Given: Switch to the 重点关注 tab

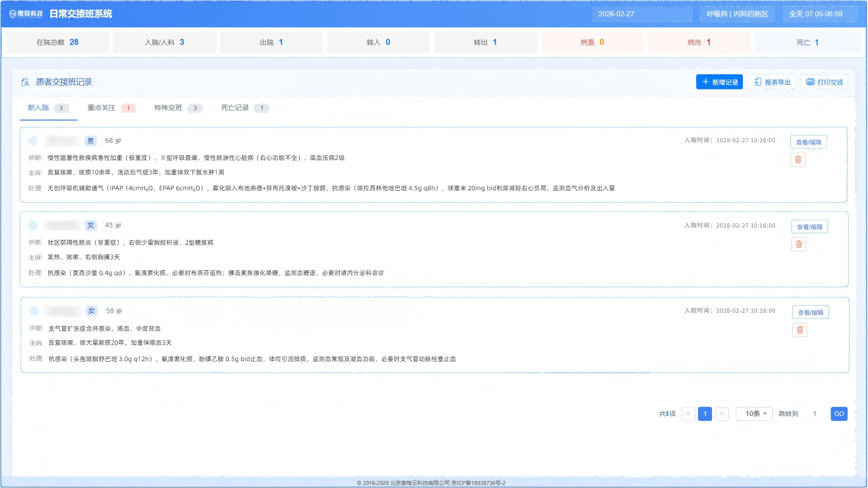Looking at the screenshot, I should point(111,108).
